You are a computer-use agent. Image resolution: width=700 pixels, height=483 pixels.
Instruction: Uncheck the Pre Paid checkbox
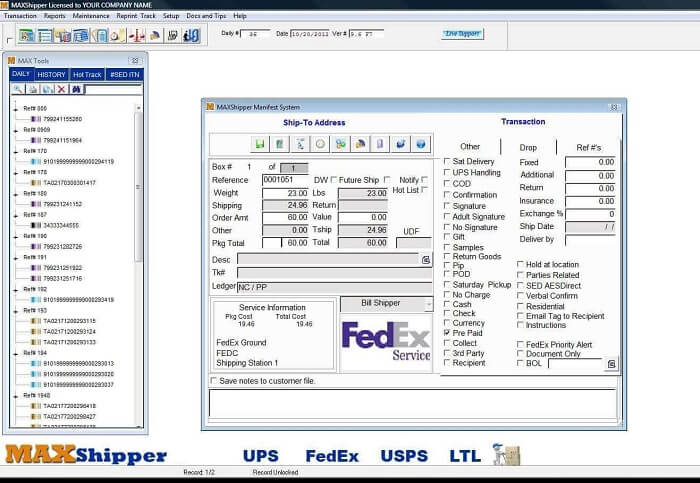coord(447,333)
